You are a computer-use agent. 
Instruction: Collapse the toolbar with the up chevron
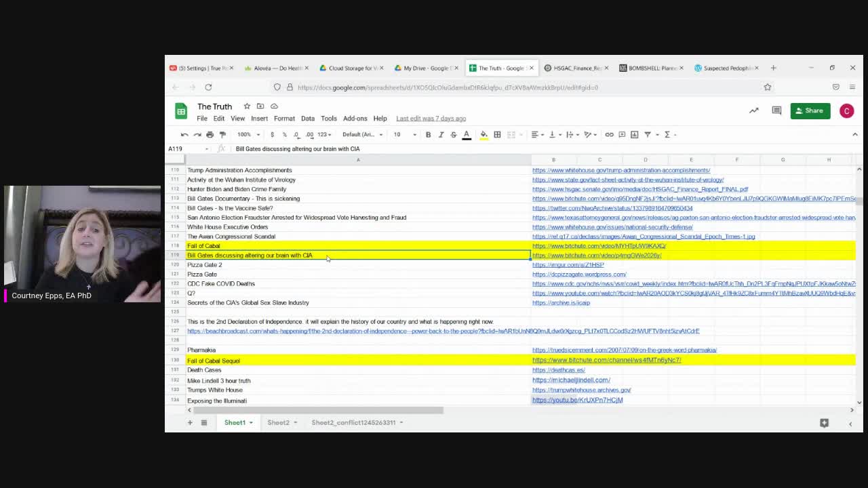pos(854,134)
